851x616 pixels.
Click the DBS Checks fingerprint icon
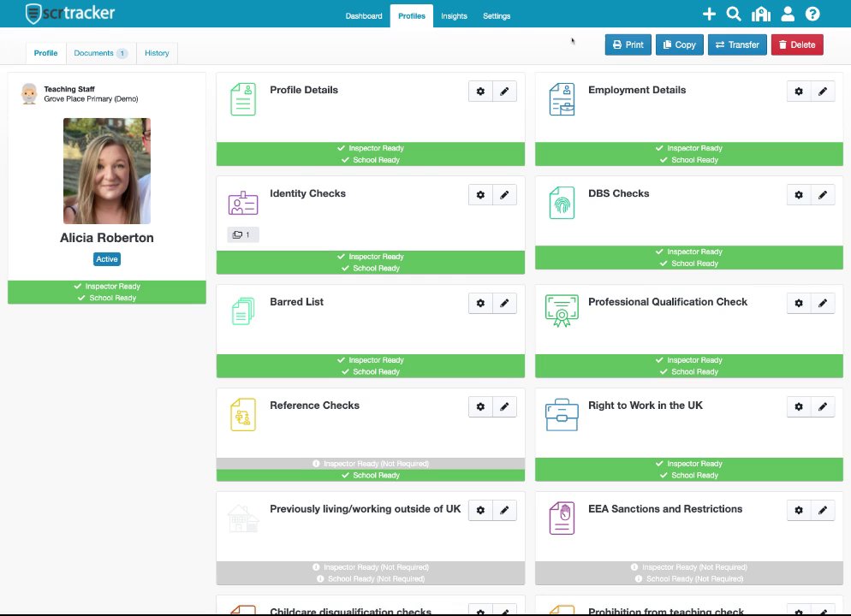pos(562,203)
